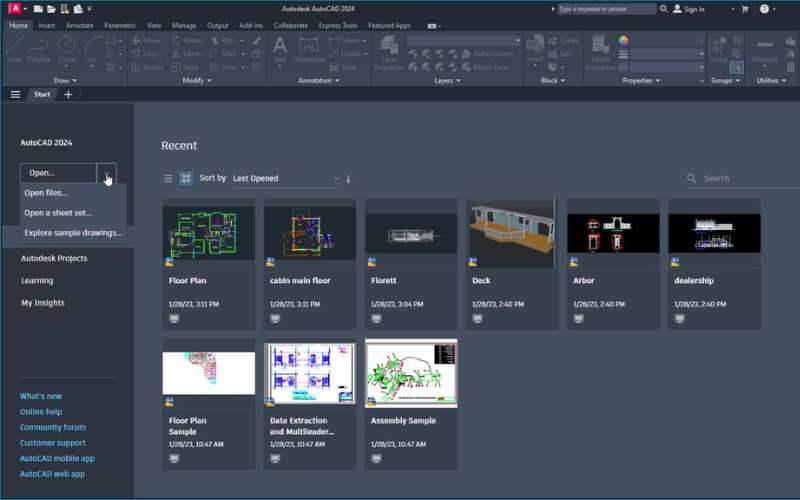Click the Open folder icon in Quick Access
This screenshot has height=500, width=800.
coord(50,8)
